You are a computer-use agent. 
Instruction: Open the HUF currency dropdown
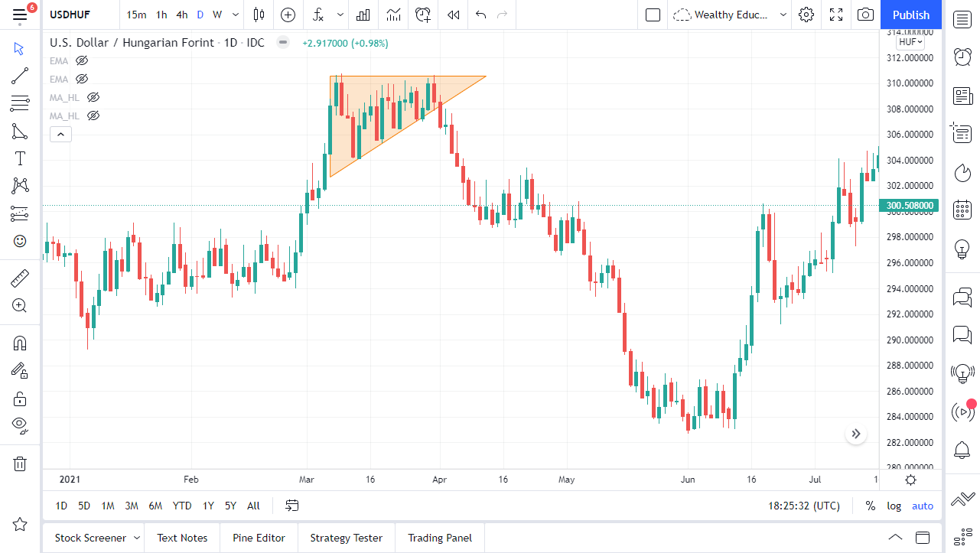[x=912, y=42]
